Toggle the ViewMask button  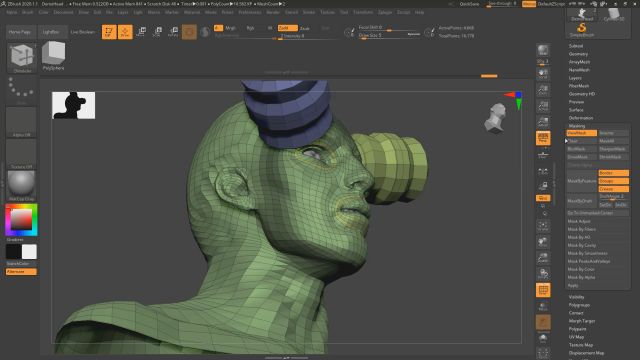pyautogui.click(x=582, y=133)
